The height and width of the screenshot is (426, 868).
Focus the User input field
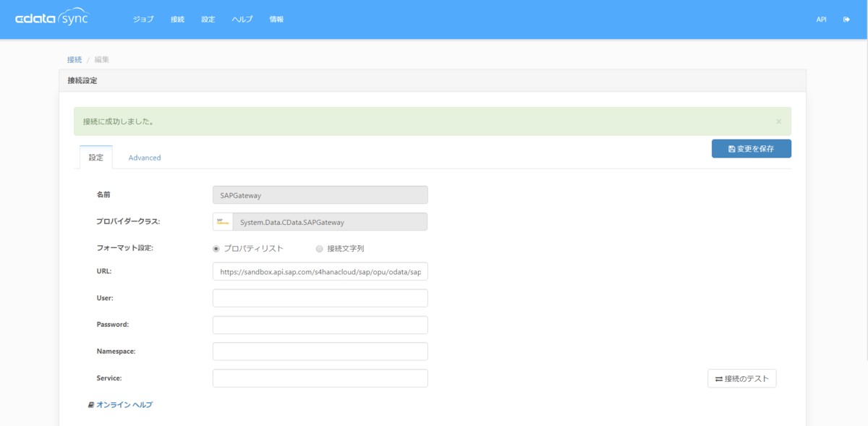click(320, 298)
